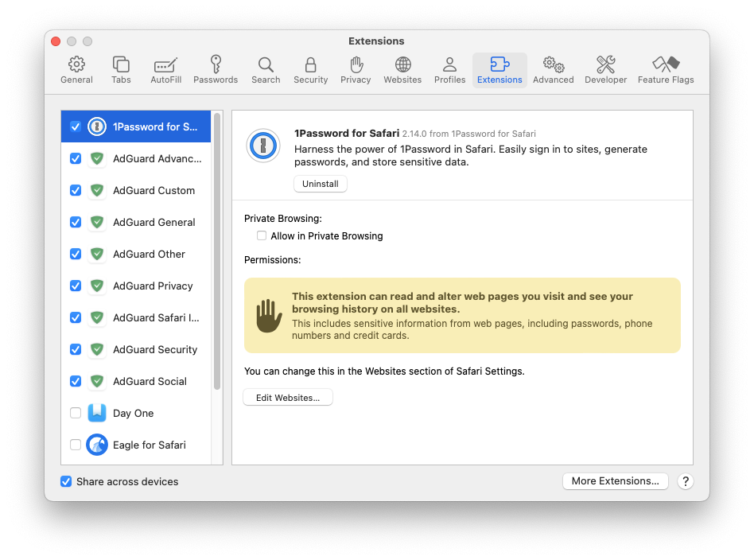
Task: Open the Developer tools pane
Action: click(x=605, y=70)
